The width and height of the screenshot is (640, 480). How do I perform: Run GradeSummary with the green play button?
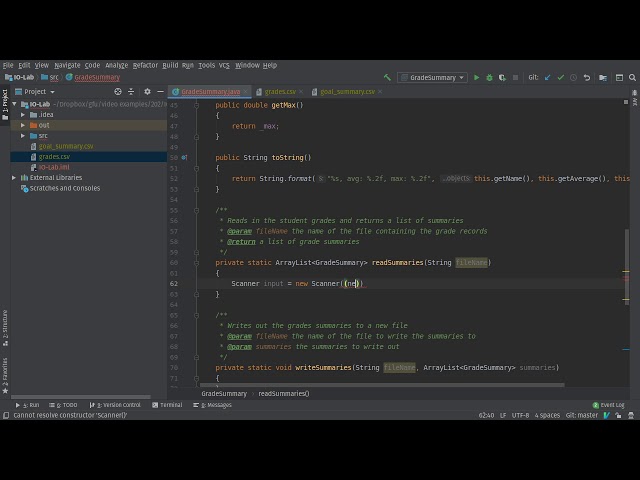tap(476, 77)
